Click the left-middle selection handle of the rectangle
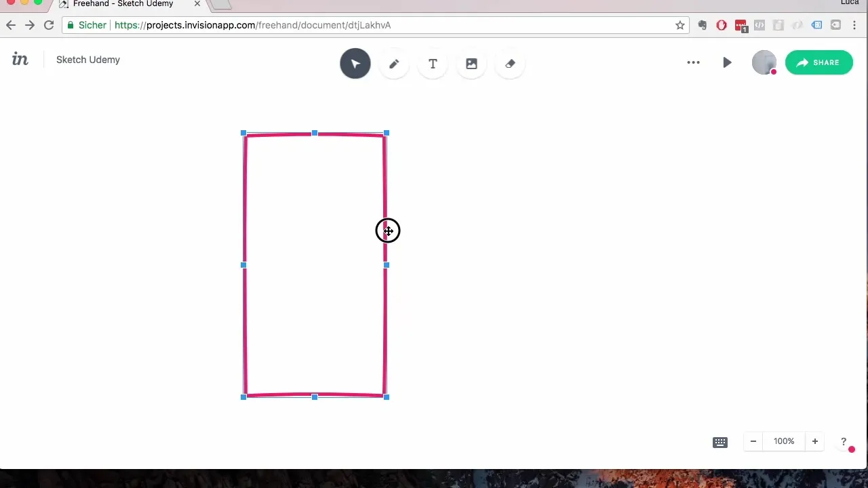The width and height of the screenshot is (868, 488). point(243,265)
